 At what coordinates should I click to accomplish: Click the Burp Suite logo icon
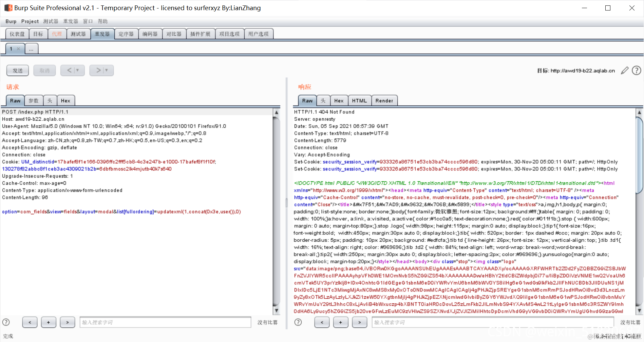8,8
